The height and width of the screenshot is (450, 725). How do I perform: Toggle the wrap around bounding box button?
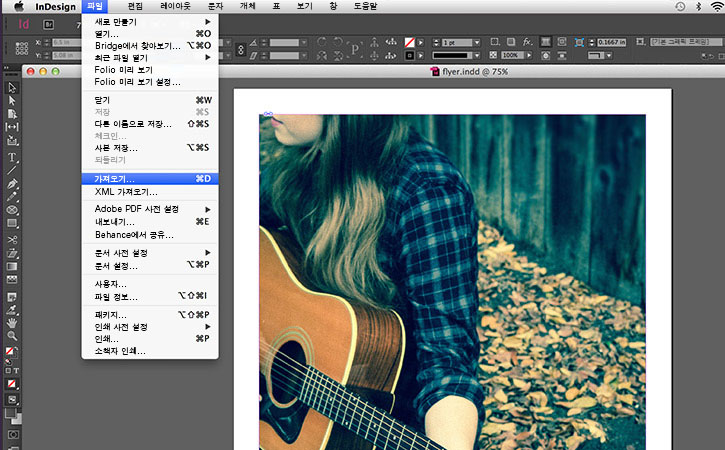click(x=562, y=42)
